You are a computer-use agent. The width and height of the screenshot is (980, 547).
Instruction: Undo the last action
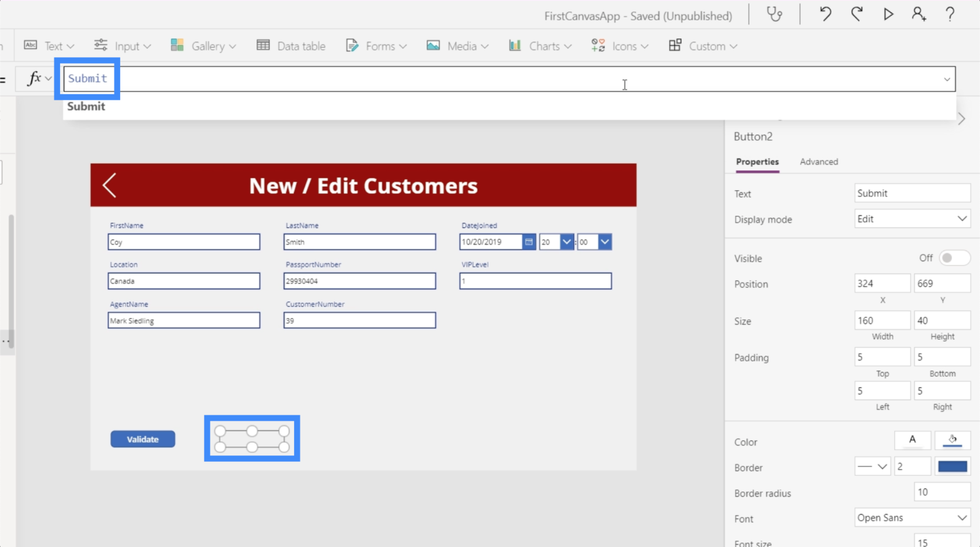point(825,14)
